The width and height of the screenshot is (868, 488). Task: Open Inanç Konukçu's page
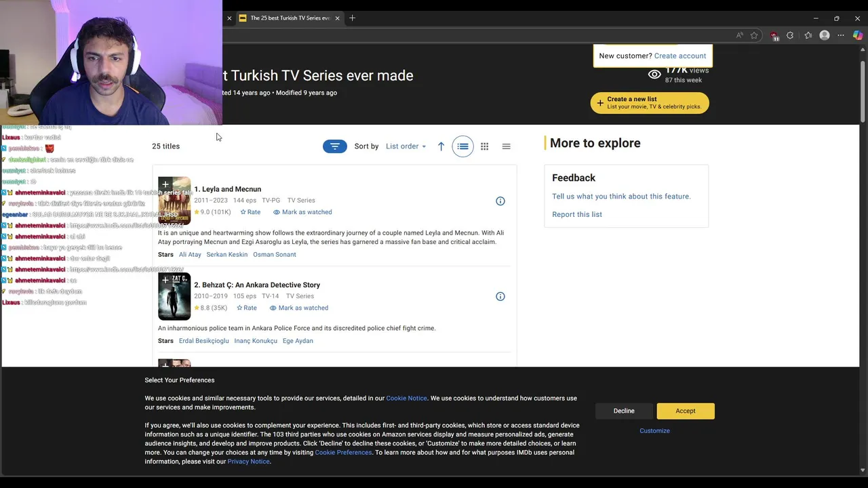point(256,341)
